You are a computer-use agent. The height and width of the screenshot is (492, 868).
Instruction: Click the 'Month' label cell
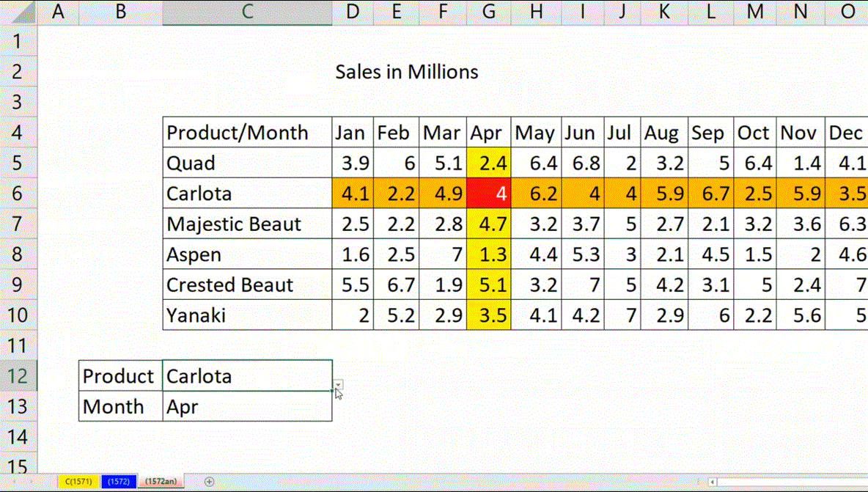[x=121, y=406]
